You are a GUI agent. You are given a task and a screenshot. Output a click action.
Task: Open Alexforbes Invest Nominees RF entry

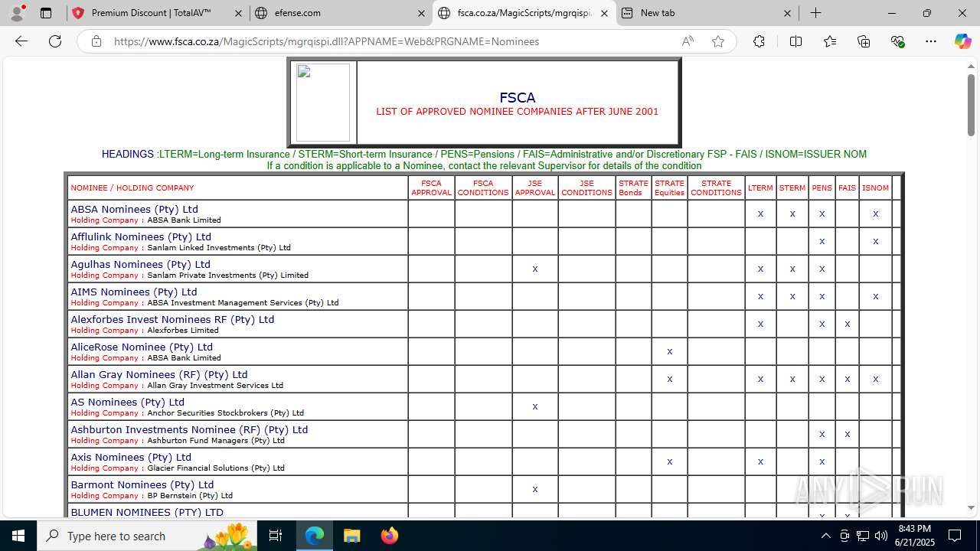point(172,319)
